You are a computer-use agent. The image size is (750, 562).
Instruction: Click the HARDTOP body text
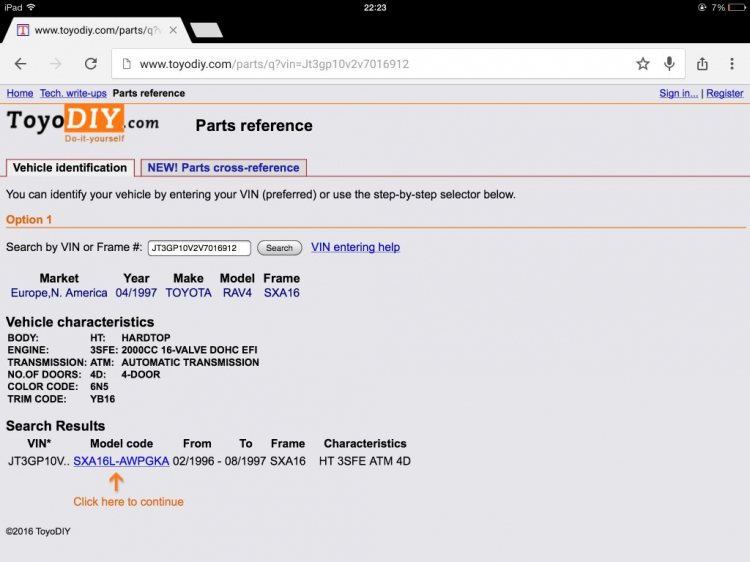click(x=145, y=338)
